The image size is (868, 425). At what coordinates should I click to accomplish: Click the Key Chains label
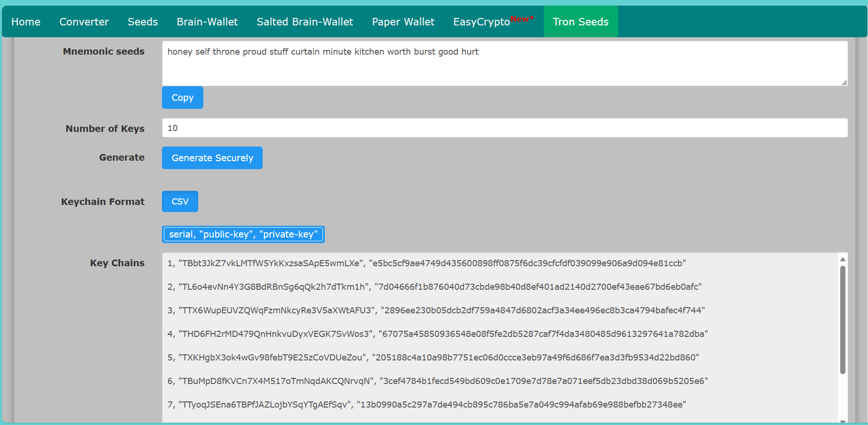(x=117, y=263)
